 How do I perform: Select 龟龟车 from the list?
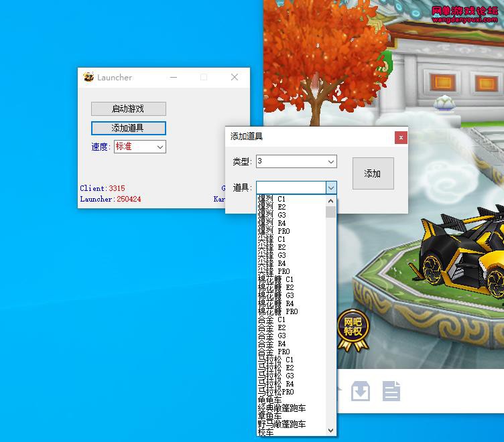(292, 400)
